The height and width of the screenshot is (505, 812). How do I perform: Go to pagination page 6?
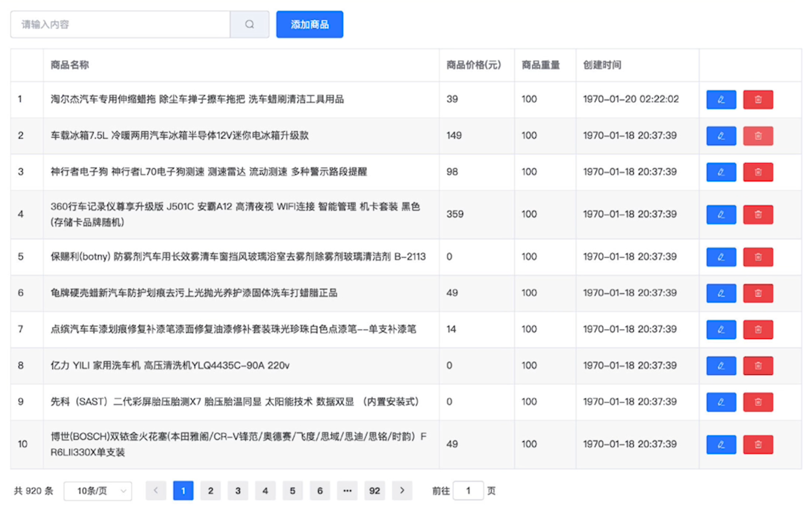click(320, 491)
